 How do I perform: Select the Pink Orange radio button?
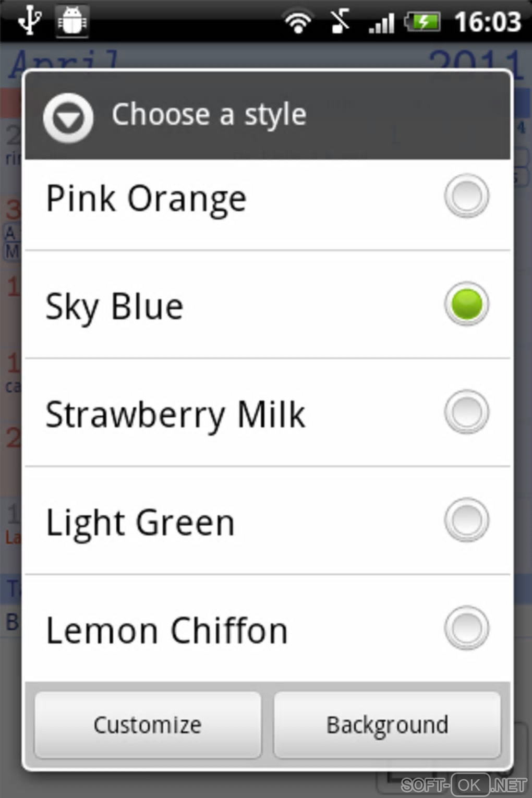(x=466, y=196)
